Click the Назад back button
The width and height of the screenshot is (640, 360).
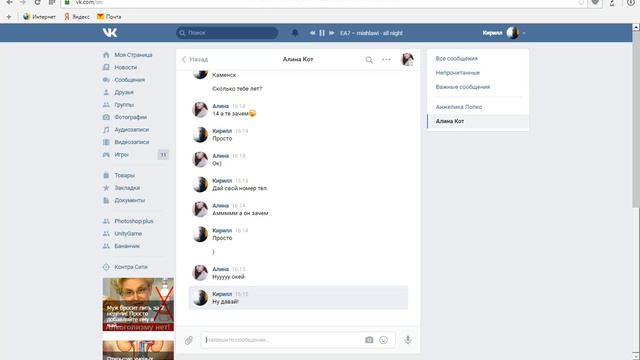195,60
